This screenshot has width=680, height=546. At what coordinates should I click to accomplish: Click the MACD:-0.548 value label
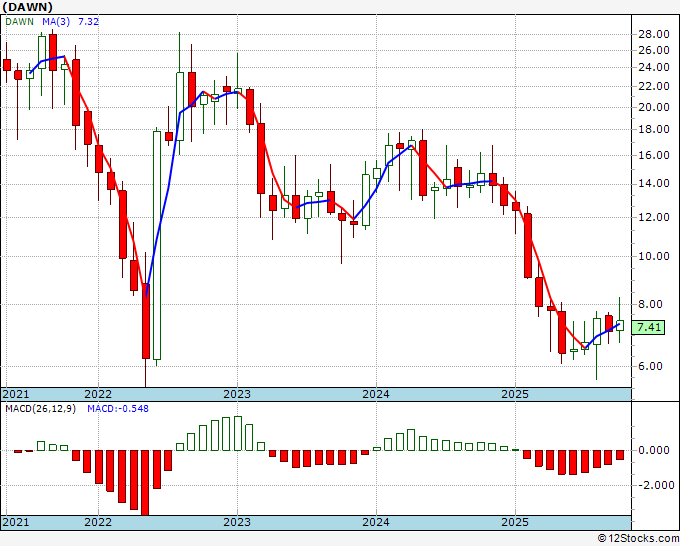(116, 409)
